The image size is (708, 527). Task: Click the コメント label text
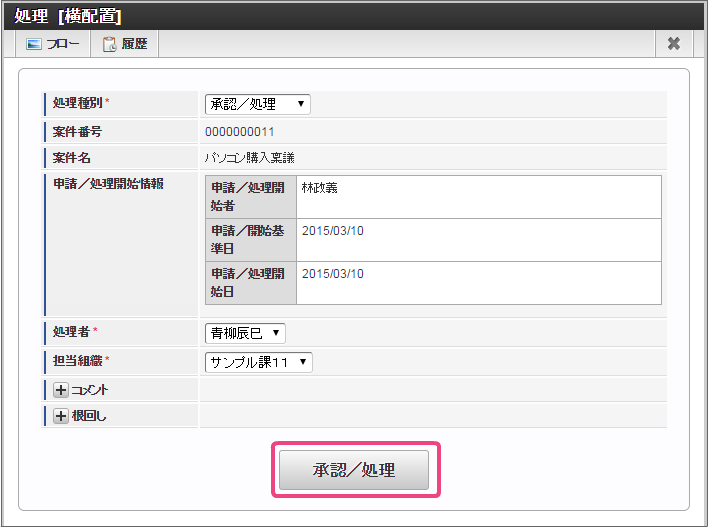pos(90,390)
